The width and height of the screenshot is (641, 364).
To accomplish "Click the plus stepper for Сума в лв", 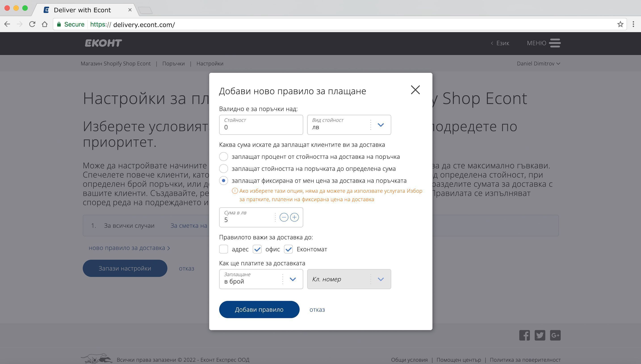I will pyautogui.click(x=294, y=217).
